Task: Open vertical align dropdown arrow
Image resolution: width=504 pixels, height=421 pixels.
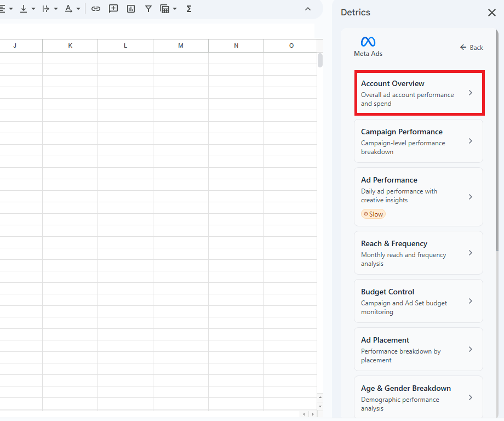Action: tap(33, 9)
